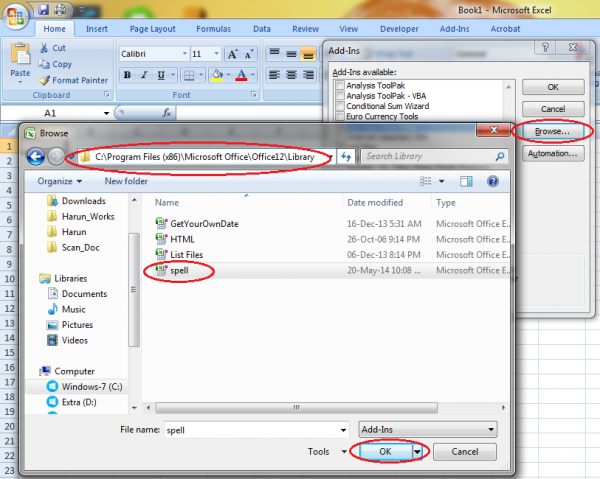
Task: Apply Italic formatting
Action: [x=144, y=75]
